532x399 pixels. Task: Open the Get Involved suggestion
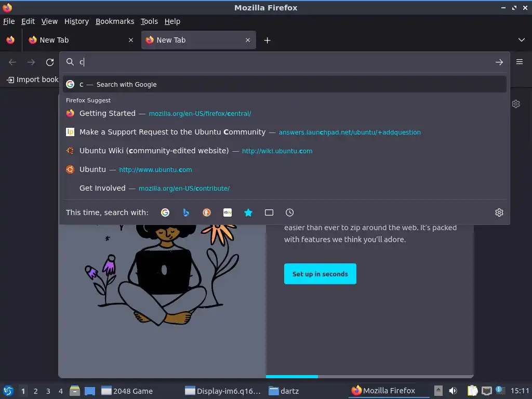coord(285,188)
